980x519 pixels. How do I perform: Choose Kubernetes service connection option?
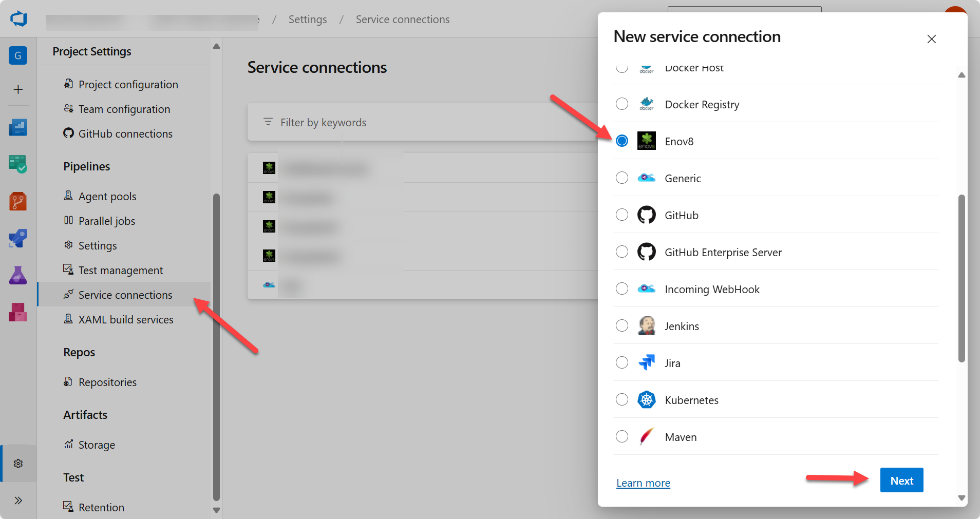pos(621,399)
